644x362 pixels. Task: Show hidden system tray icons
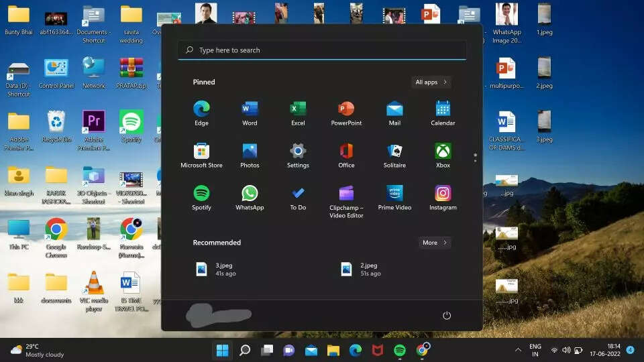coord(518,350)
